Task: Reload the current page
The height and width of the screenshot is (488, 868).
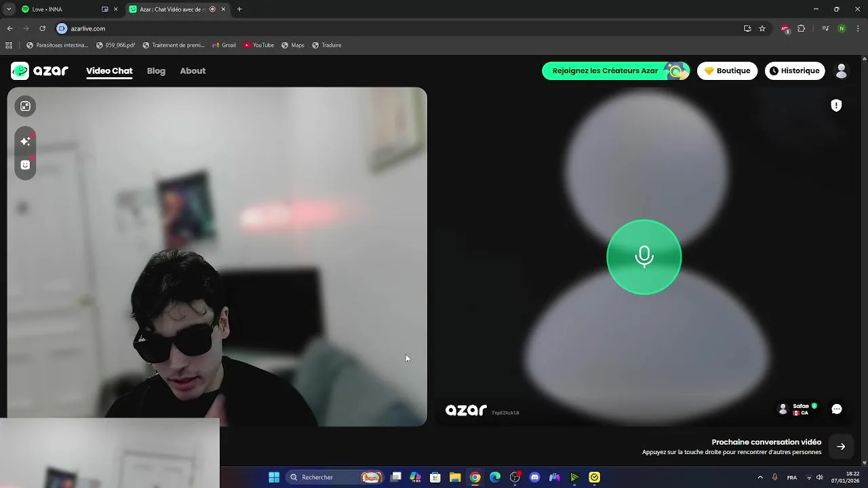Action: click(42, 28)
